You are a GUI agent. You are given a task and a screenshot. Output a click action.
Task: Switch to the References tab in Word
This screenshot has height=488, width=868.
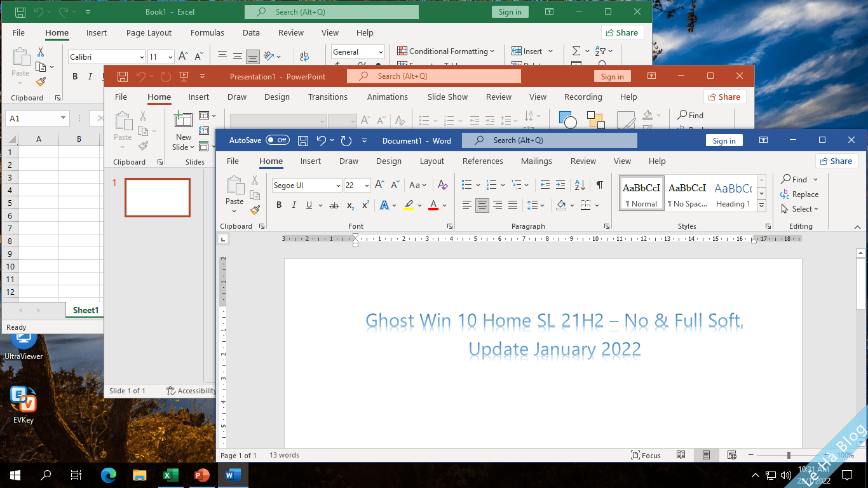[482, 161]
